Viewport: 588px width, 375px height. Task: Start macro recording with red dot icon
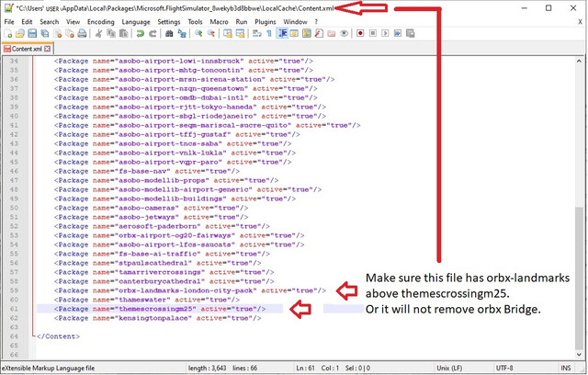click(360, 34)
